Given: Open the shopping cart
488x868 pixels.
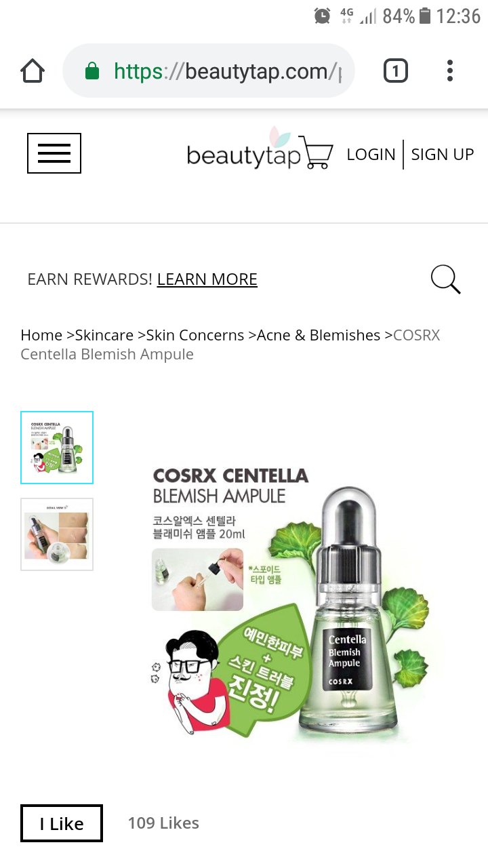Looking at the screenshot, I should pyautogui.click(x=317, y=152).
